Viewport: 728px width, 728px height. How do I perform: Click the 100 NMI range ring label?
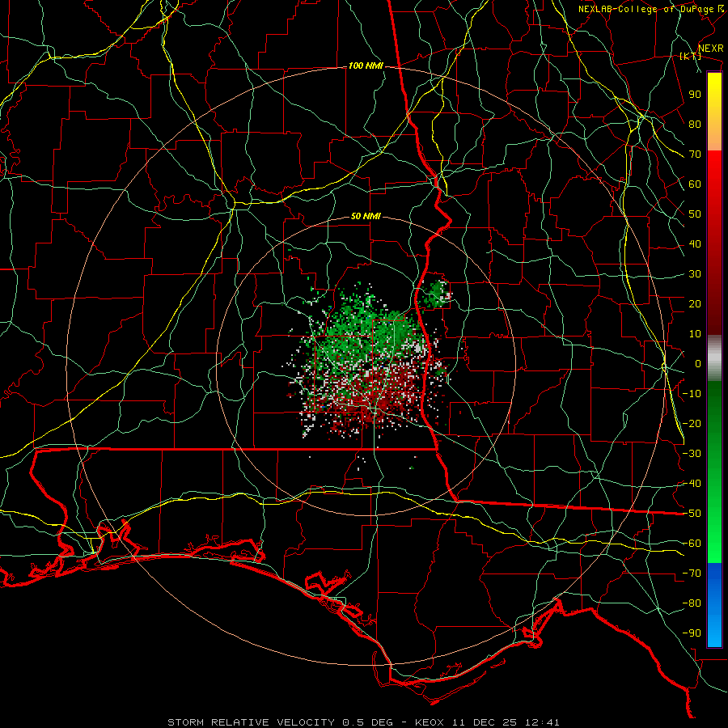coord(366,66)
